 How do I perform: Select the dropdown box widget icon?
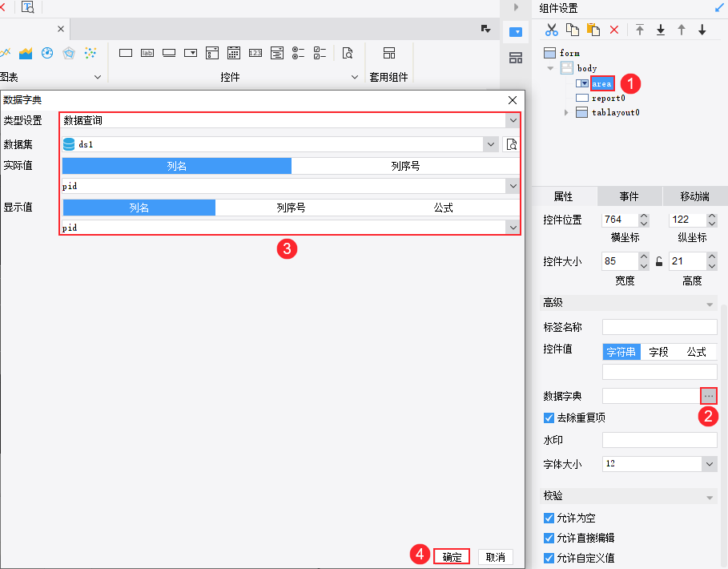click(191, 53)
